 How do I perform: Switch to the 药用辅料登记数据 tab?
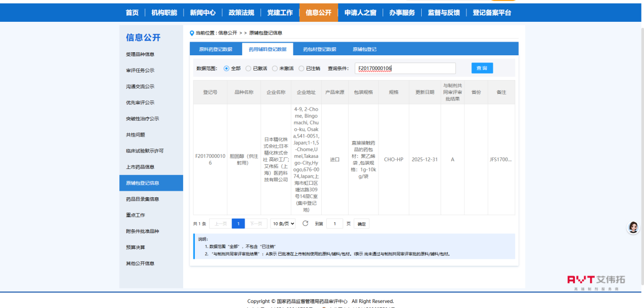click(x=267, y=49)
